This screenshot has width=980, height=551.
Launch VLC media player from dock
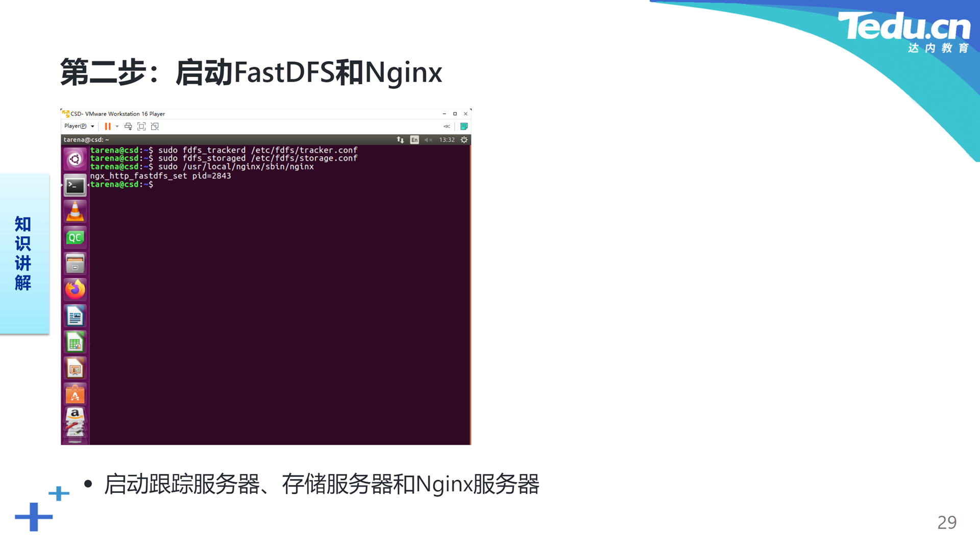point(75,212)
